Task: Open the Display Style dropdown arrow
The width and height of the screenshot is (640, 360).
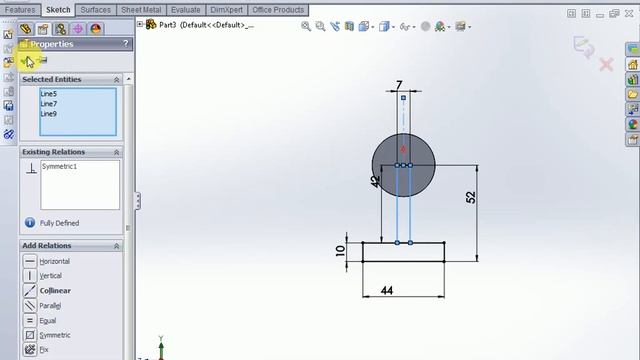Action: click(x=393, y=27)
